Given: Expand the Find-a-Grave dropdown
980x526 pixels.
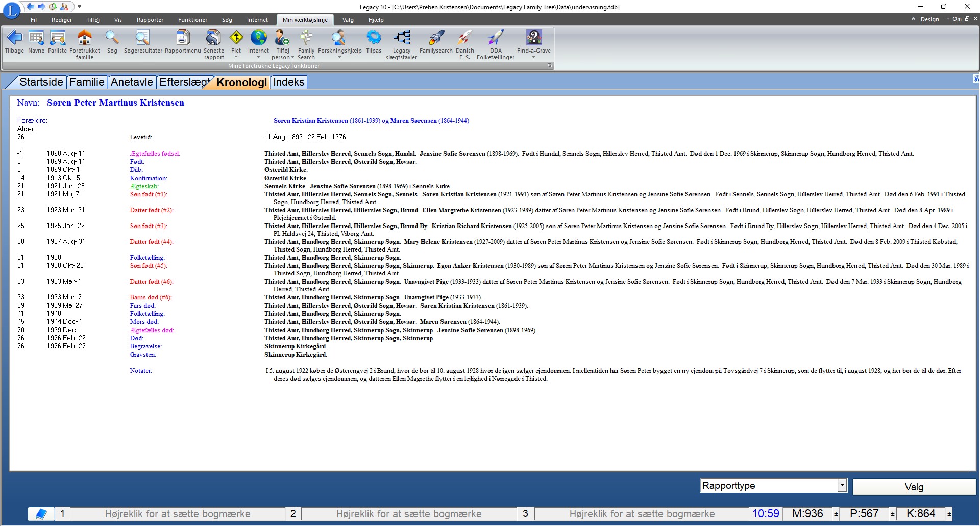Looking at the screenshot, I should [x=533, y=57].
